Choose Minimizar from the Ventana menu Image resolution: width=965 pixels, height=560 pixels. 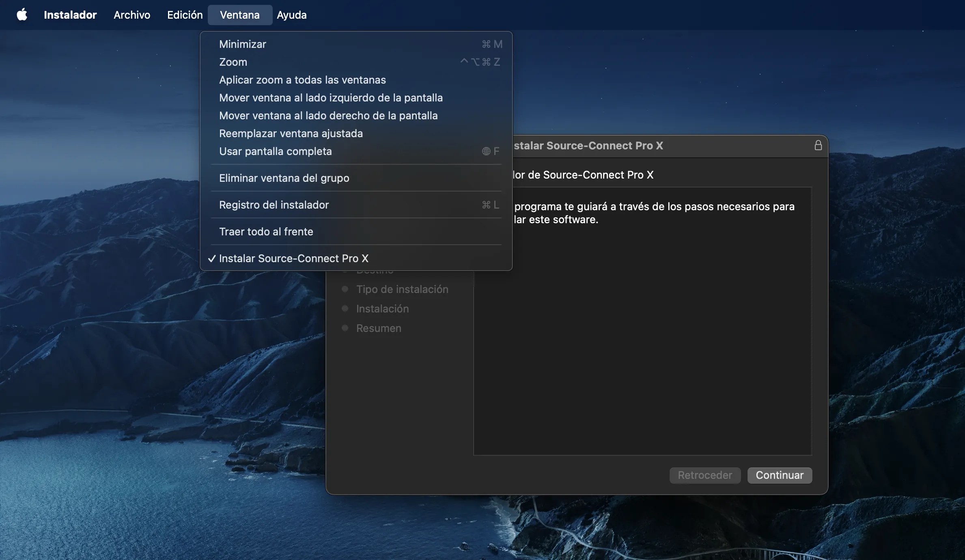tap(356, 44)
